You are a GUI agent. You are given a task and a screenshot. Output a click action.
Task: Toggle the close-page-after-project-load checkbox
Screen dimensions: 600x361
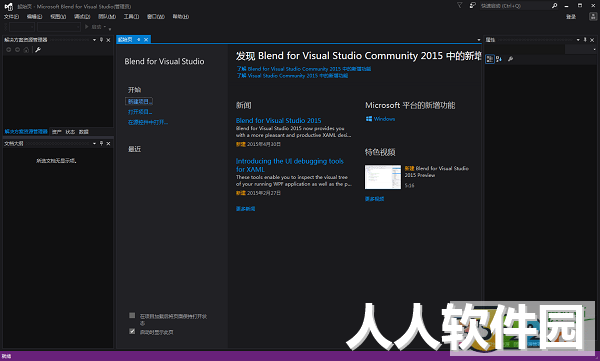132,315
